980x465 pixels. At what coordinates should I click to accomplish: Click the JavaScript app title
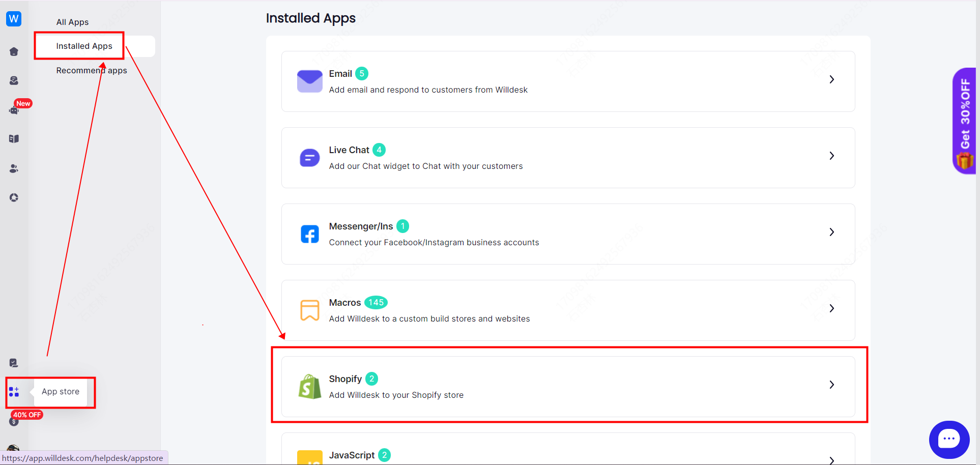tap(352, 455)
